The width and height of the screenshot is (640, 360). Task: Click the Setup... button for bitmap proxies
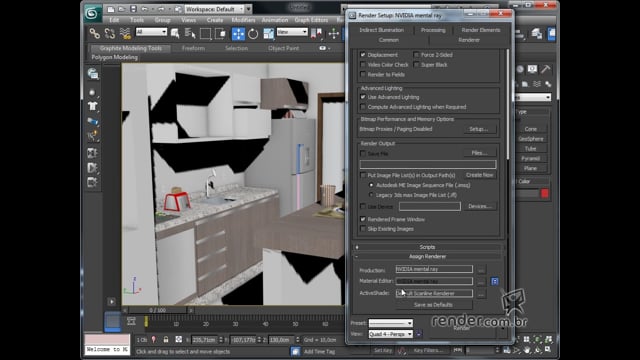point(478,129)
